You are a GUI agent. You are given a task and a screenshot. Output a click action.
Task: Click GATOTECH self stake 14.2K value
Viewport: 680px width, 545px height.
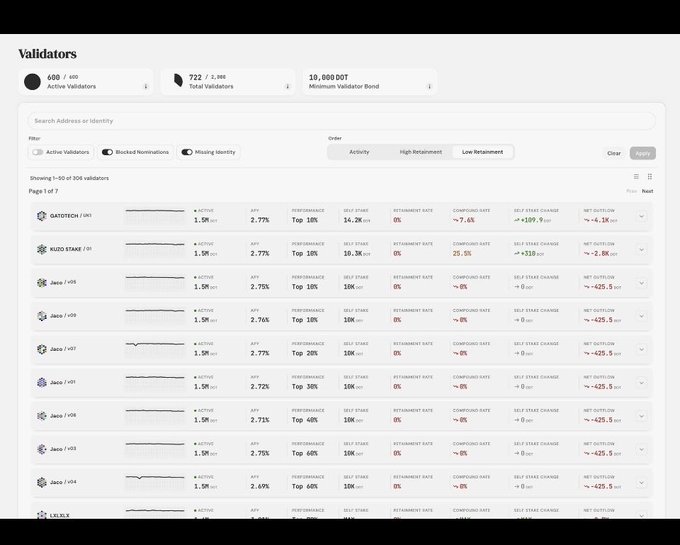click(x=353, y=220)
